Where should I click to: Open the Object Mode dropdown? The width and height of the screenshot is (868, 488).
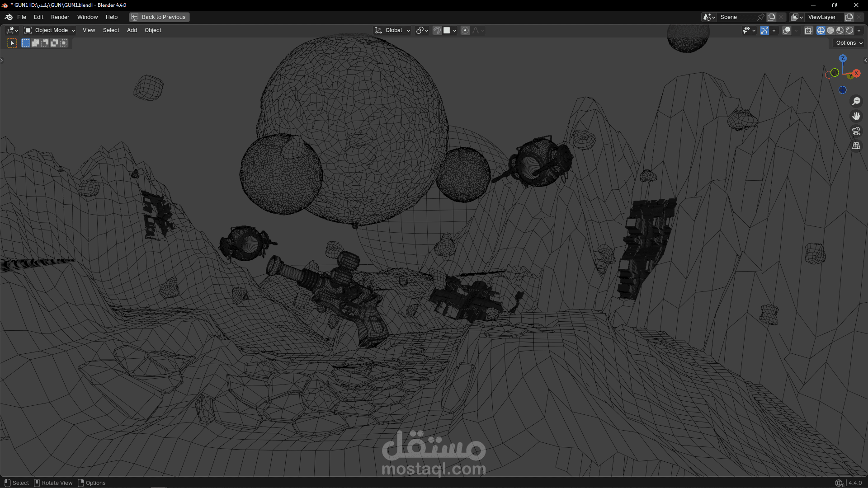point(50,30)
